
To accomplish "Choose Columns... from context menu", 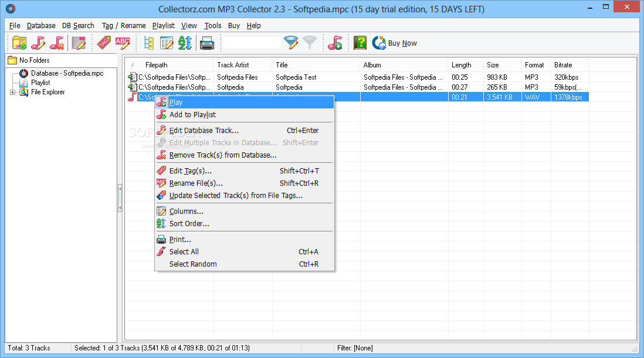I will click(x=245, y=211).
